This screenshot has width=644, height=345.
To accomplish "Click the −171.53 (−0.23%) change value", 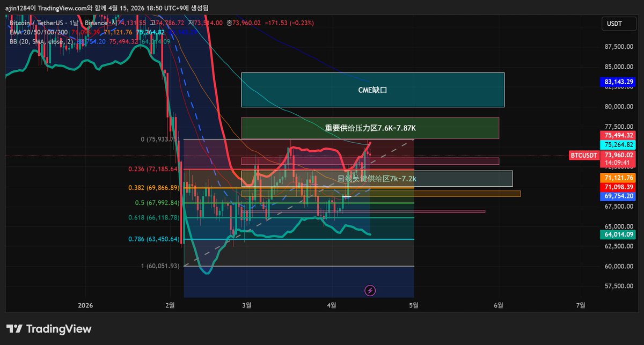I will pos(289,23).
